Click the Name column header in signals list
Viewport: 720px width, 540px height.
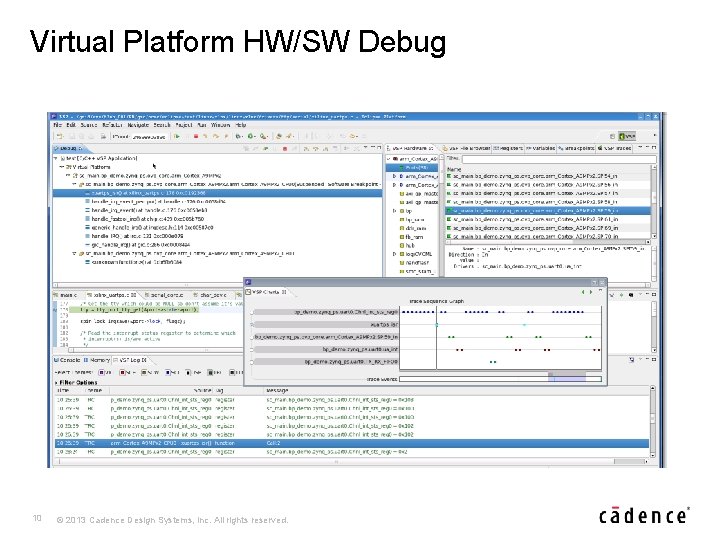click(x=454, y=169)
